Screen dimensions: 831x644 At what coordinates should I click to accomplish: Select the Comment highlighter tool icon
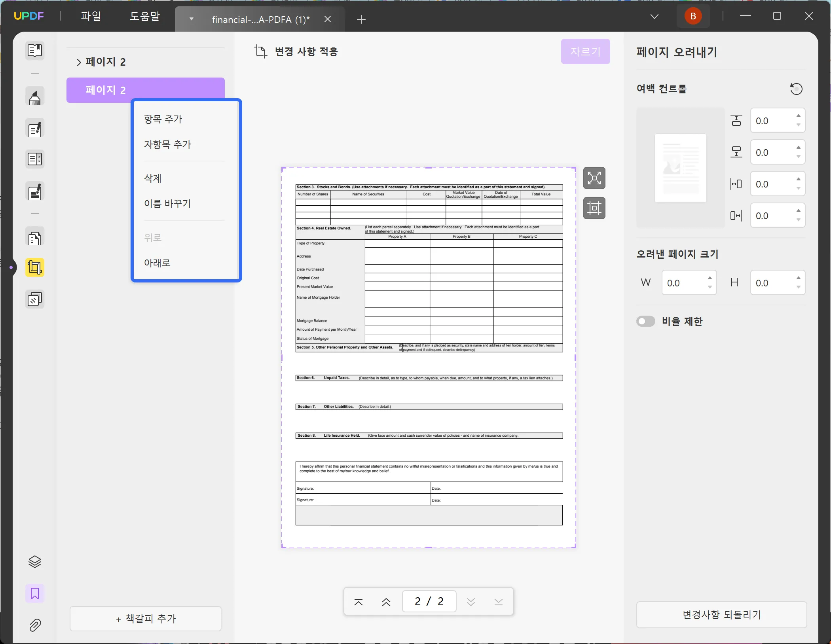point(35,97)
